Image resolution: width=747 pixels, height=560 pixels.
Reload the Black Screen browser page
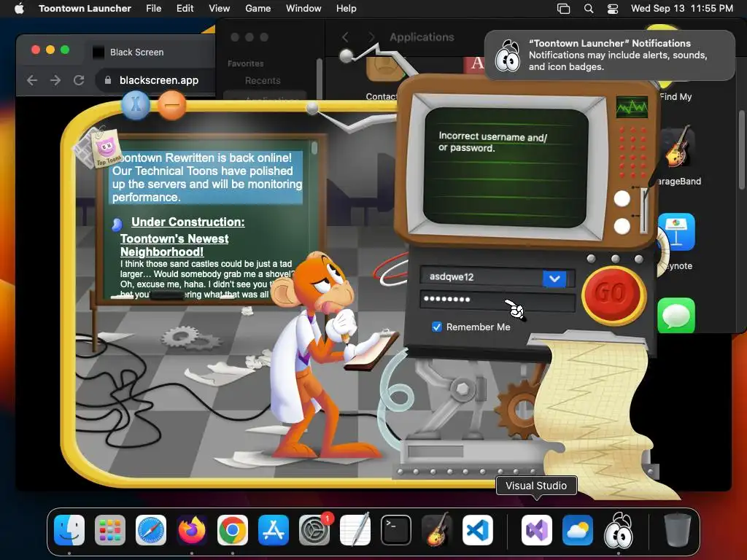click(79, 80)
